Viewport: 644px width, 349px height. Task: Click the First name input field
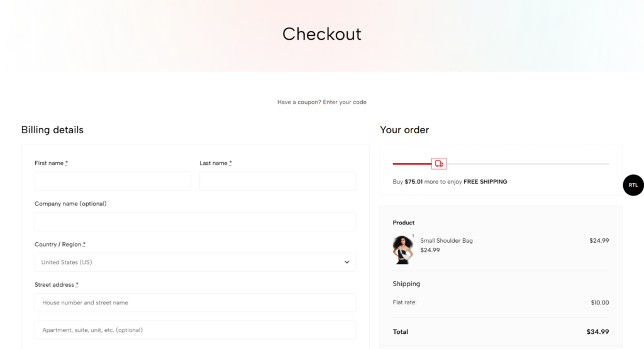click(113, 181)
